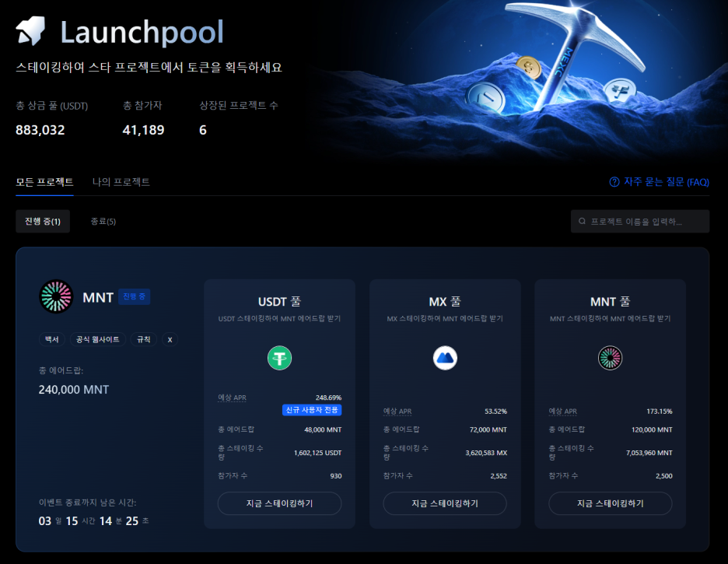Click the 72,000 MNT airdrop value

click(x=488, y=430)
